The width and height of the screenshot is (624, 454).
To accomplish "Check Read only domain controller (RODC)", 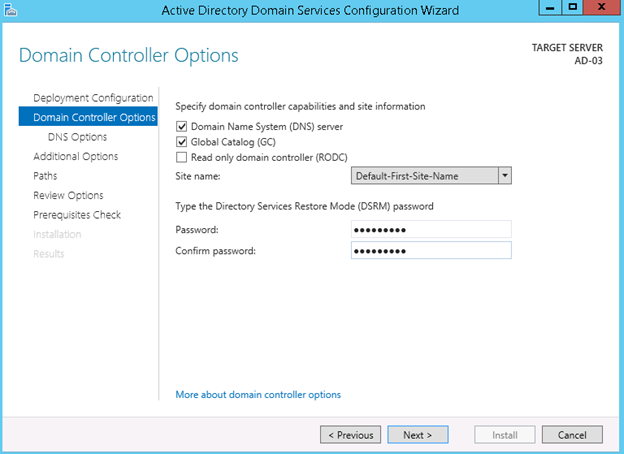I will (181, 157).
